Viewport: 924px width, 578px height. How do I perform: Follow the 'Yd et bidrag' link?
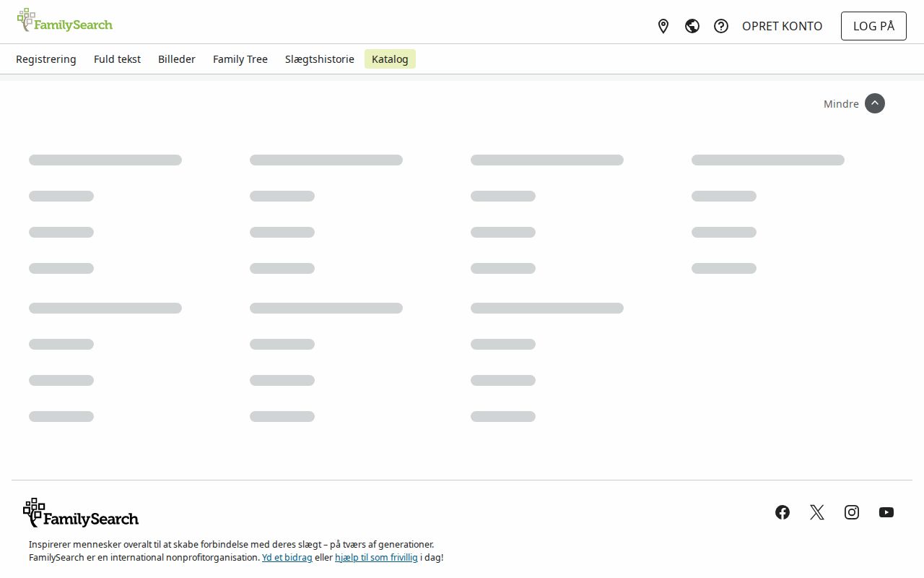pos(287,558)
